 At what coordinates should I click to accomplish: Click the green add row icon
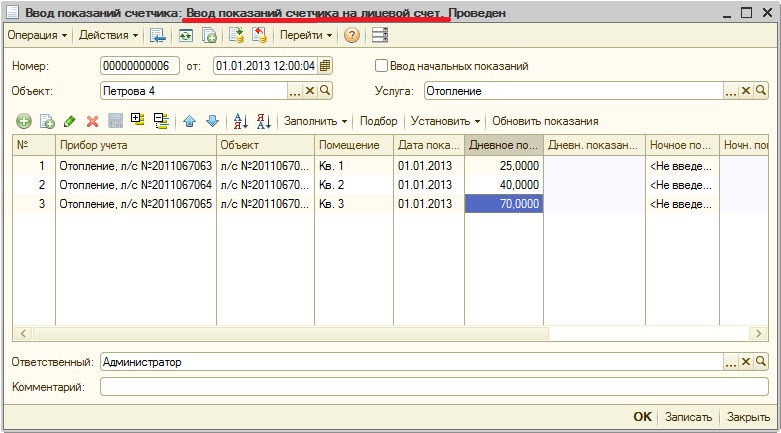[23, 121]
